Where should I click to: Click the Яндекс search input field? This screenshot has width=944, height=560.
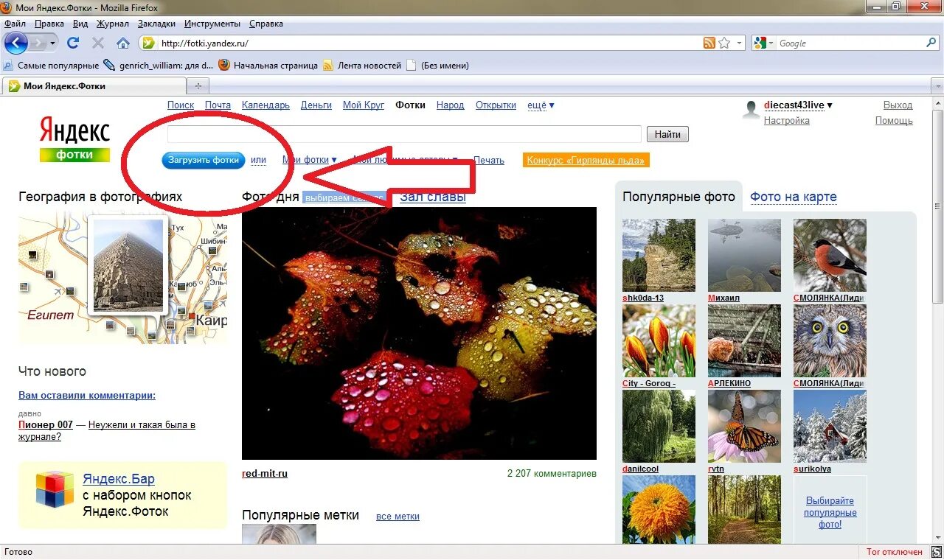(x=404, y=134)
